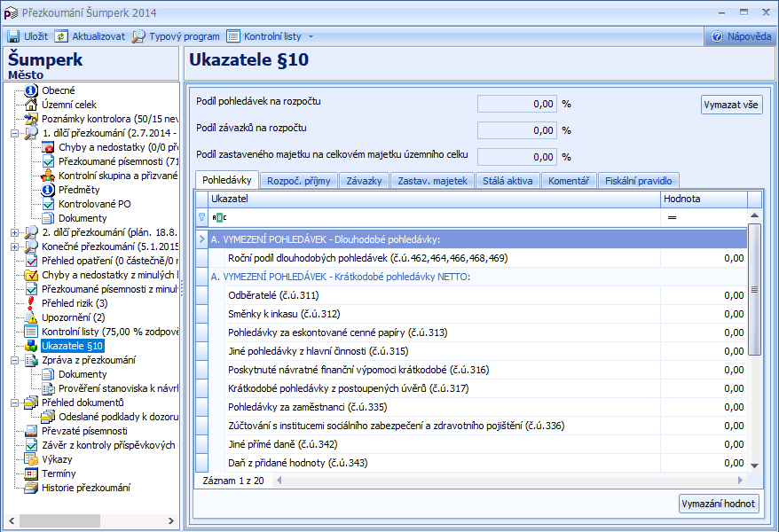Click the grid scroll down arrow

754,465
